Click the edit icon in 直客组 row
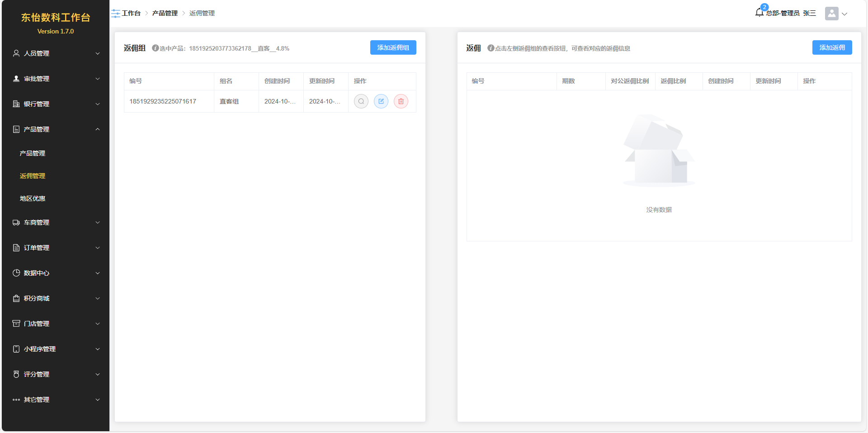 (381, 101)
